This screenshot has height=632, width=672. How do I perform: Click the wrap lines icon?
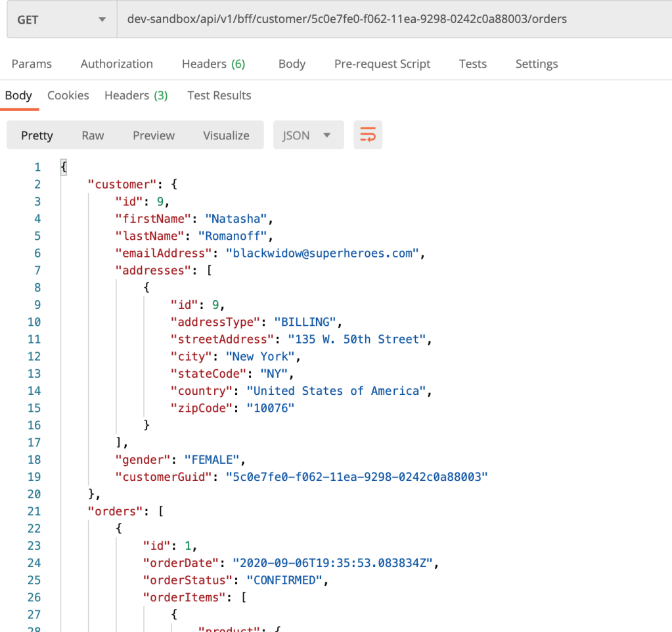368,135
